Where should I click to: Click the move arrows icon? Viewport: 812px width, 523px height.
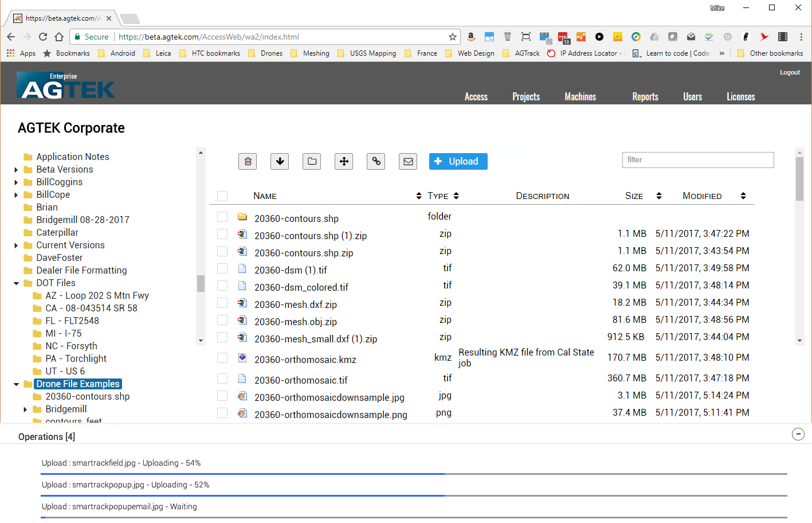(x=344, y=162)
